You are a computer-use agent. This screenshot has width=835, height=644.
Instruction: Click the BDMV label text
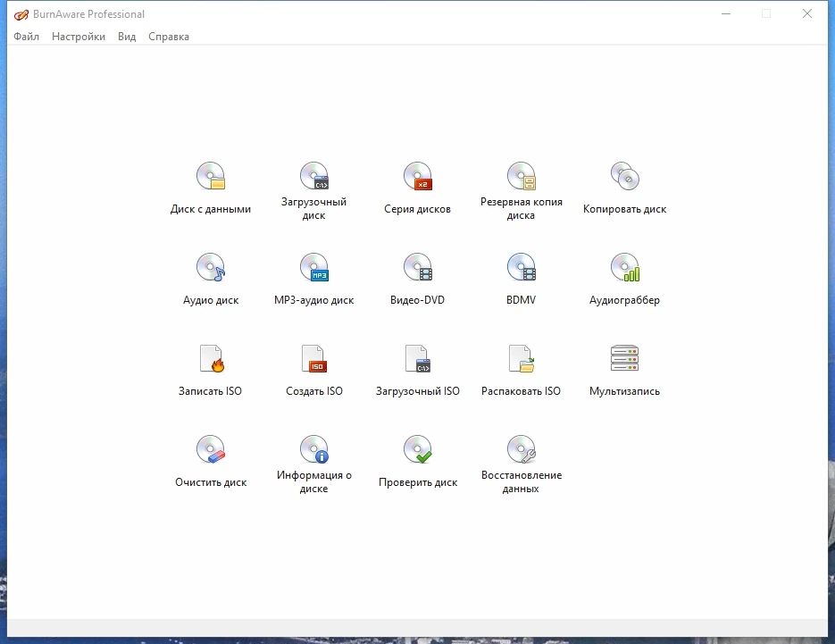click(522, 300)
